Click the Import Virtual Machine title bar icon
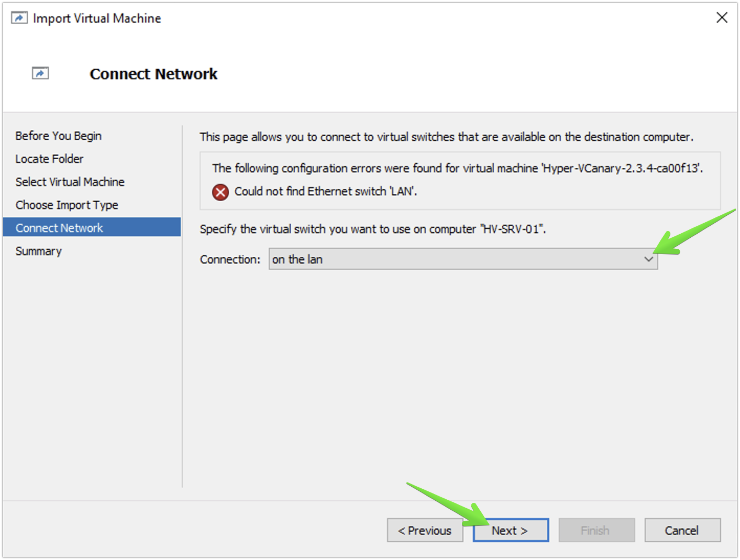 click(x=19, y=18)
